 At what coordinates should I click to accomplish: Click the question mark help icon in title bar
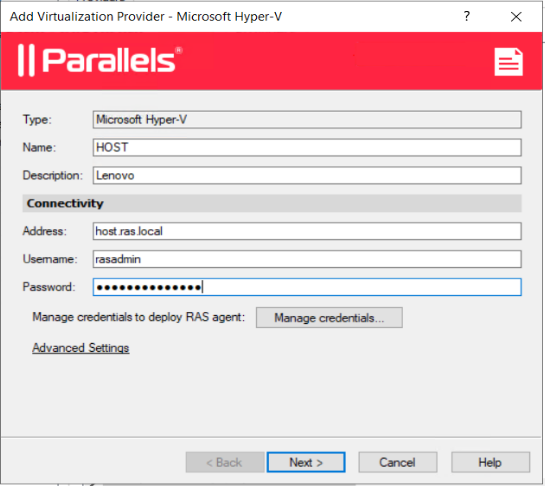click(x=467, y=16)
